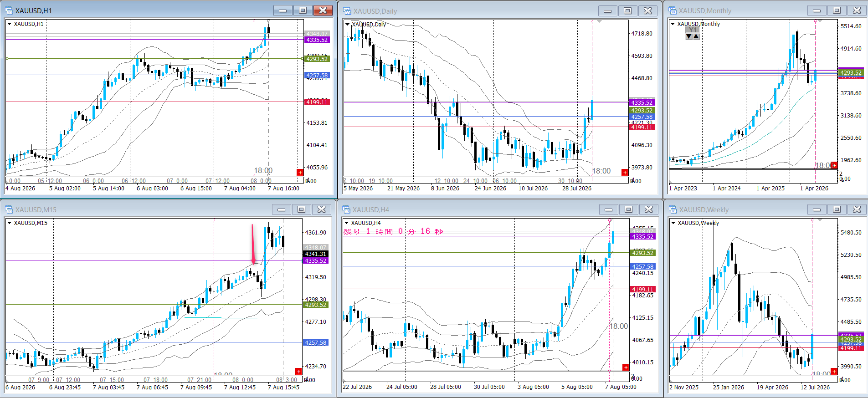Maximize the XAUUSD,M15 chart window
868x398 pixels.
(301, 209)
